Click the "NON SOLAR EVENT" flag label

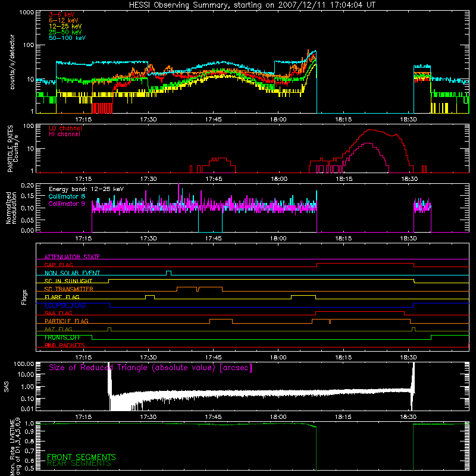[x=72, y=273]
